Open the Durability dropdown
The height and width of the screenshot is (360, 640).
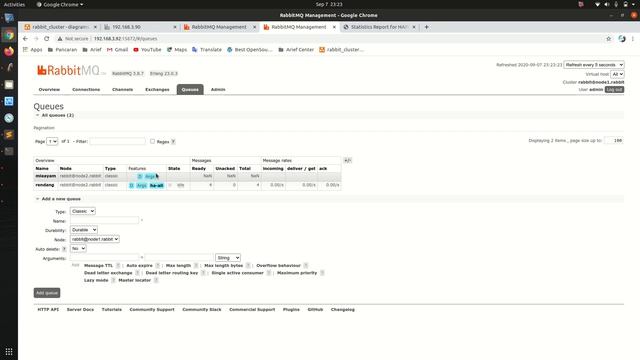point(84,230)
